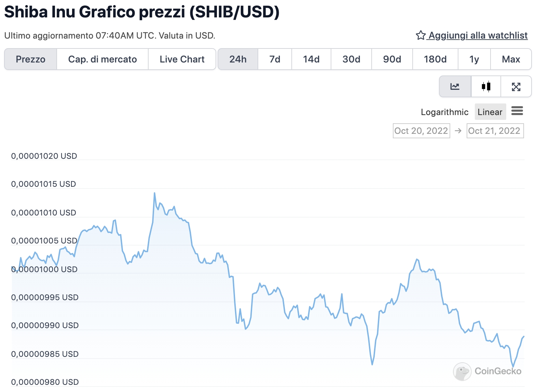The width and height of the screenshot is (537, 392).
Task: Open the Live Chart tab
Action: [x=182, y=59]
